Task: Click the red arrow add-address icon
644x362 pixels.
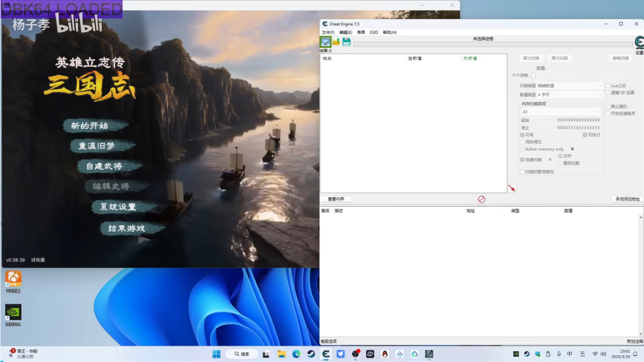Action: [x=511, y=188]
